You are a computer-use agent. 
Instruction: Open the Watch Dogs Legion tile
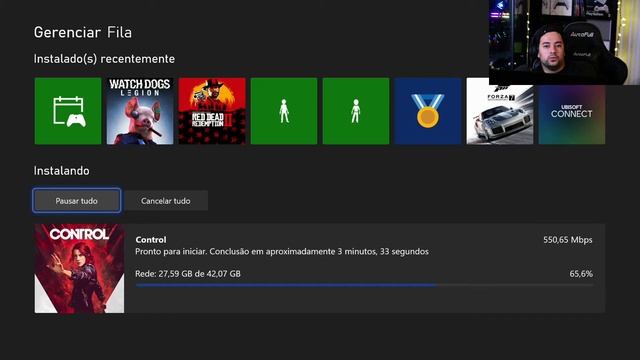tap(140, 111)
